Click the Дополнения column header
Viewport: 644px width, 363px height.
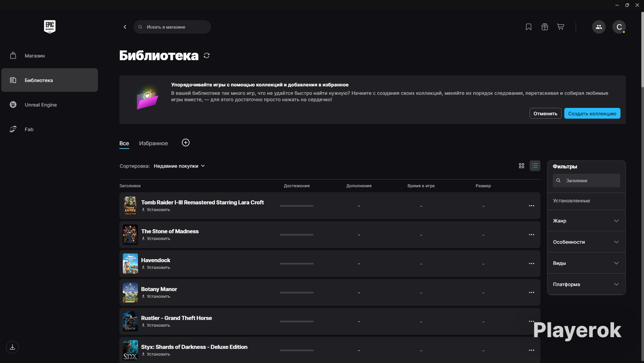coord(359,186)
